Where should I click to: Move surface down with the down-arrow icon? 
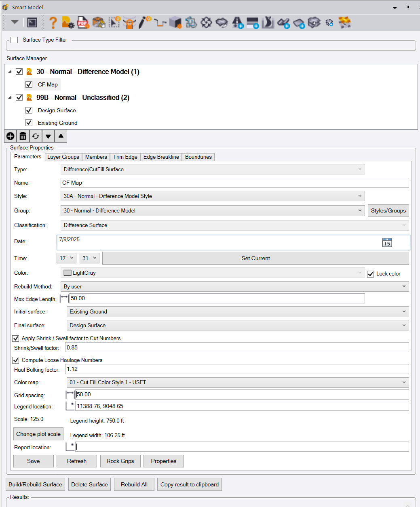pos(48,136)
